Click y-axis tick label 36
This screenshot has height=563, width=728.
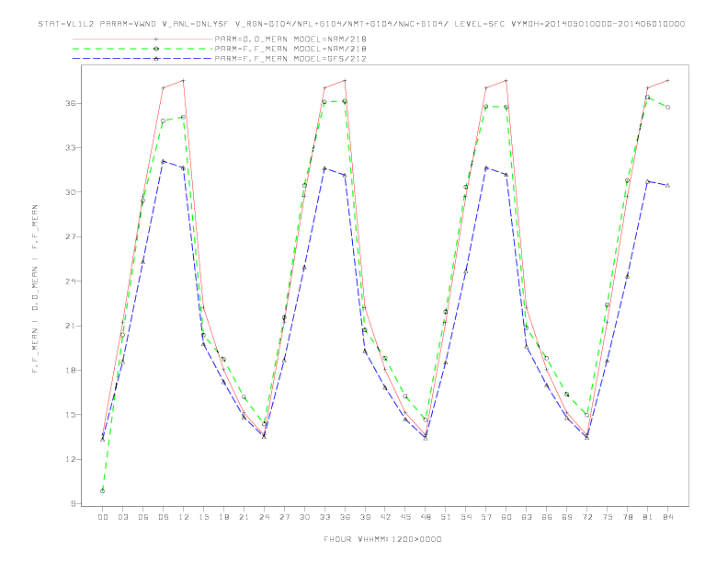point(71,103)
